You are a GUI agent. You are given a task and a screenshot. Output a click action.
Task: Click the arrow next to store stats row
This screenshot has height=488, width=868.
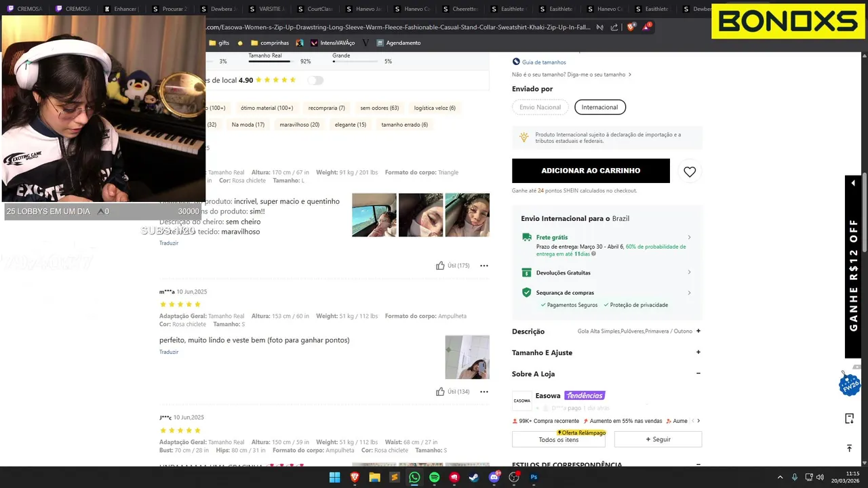pyautogui.click(x=698, y=421)
